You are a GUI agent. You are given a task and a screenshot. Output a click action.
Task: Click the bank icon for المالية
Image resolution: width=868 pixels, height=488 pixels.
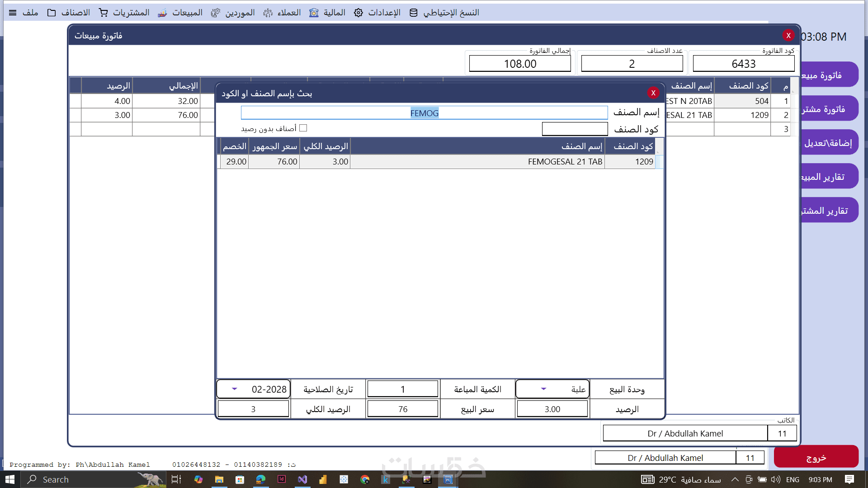pyautogui.click(x=314, y=13)
